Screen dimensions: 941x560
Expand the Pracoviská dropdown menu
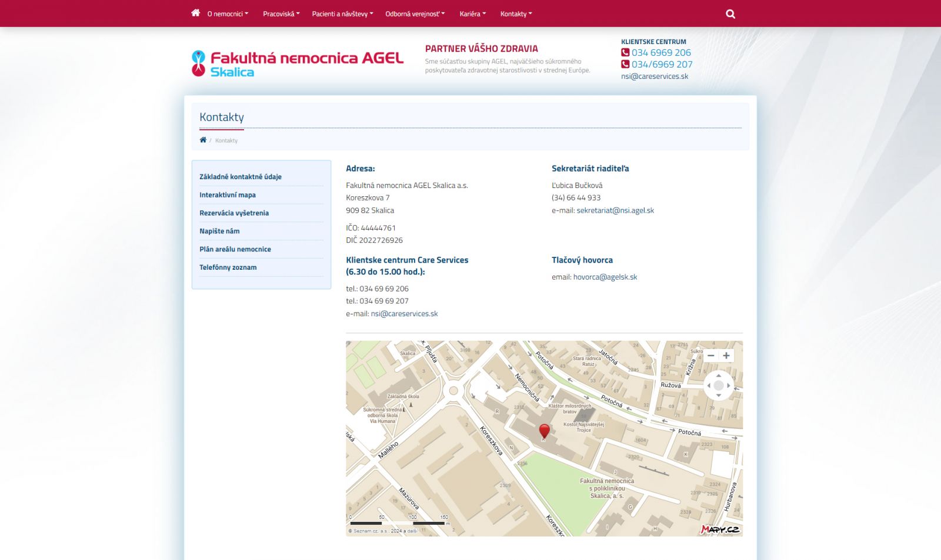[x=281, y=14]
